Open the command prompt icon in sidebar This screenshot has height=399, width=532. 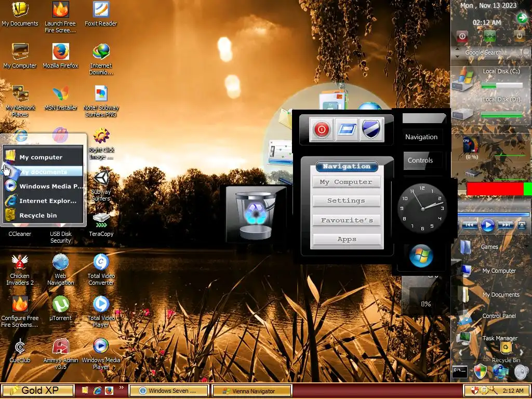point(460,372)
